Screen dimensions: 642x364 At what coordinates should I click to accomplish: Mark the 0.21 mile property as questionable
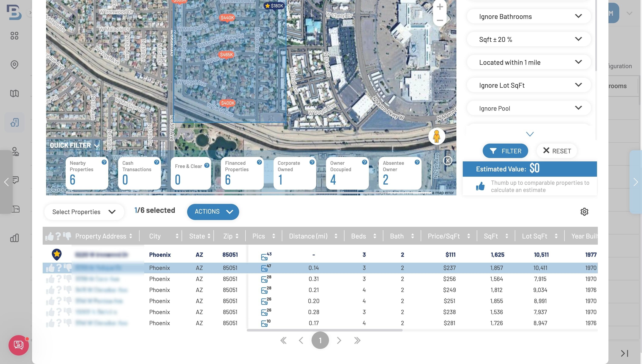[x=59, y=290]
